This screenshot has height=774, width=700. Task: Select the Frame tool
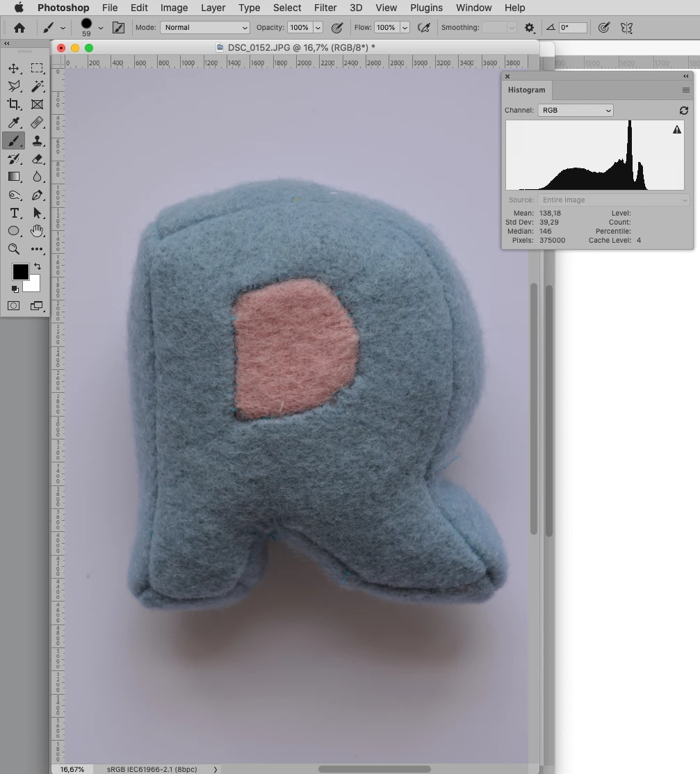click(37, 104)
